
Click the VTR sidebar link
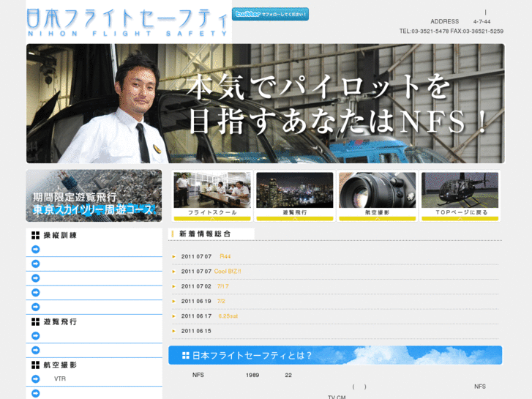[x=60, y=379]
